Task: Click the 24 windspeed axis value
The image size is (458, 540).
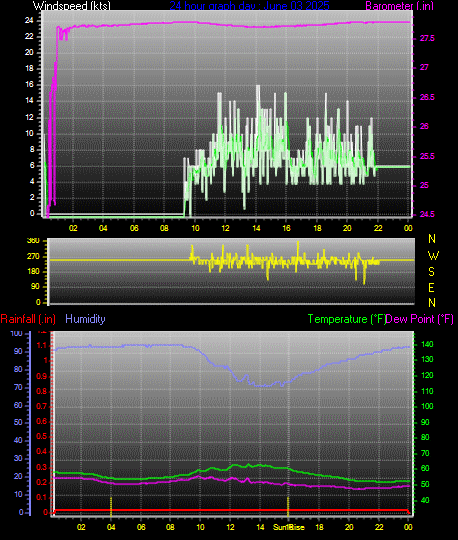Action: coord(29,20)
